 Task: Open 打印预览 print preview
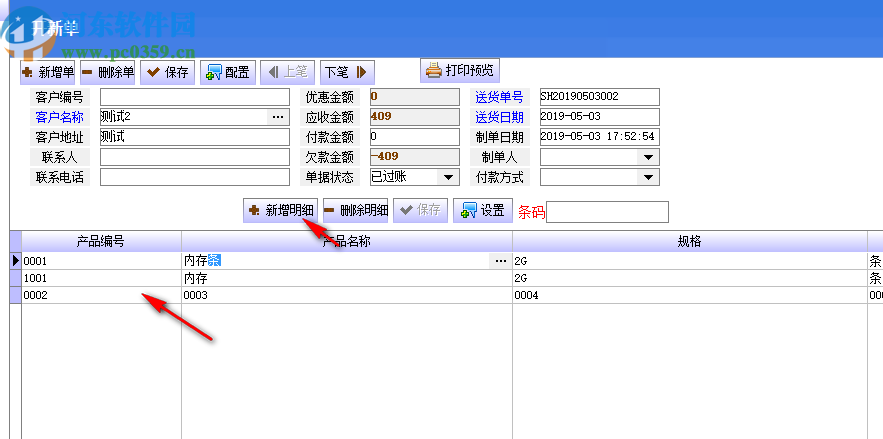pos(460,70)
